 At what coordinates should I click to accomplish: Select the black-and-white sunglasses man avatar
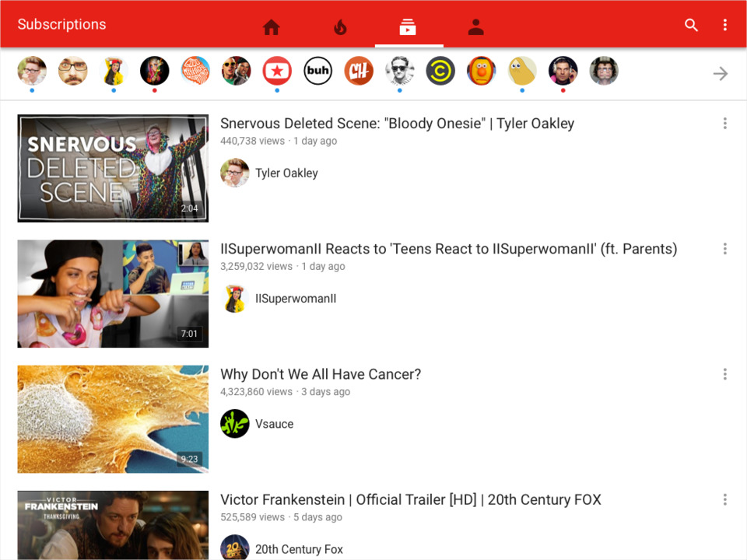[400, 71]
